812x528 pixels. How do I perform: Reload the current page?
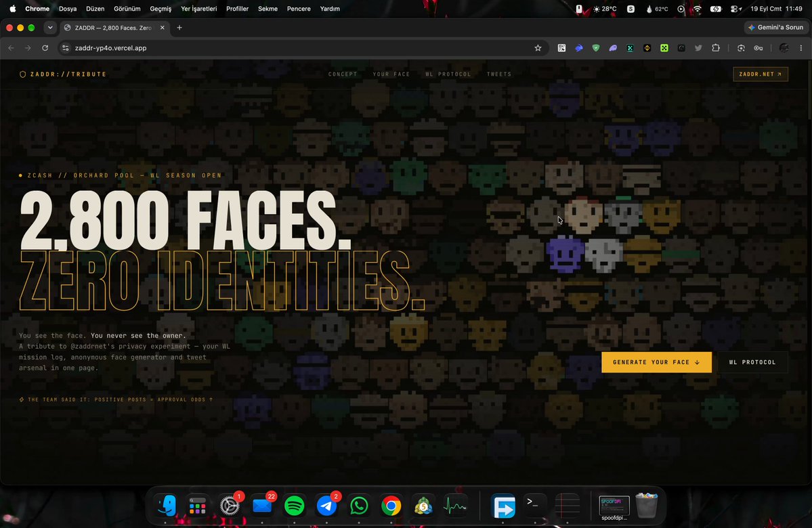click(x=45, y=48)
